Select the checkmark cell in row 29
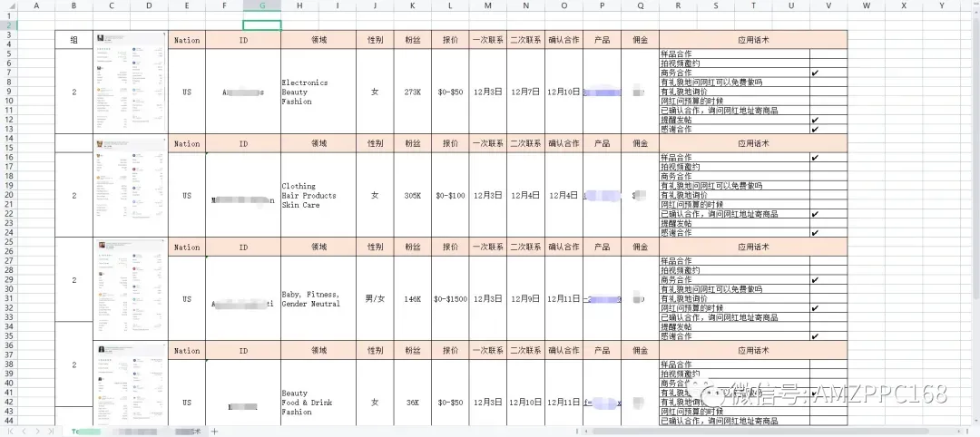Image resolution: width=980 pixels, height=437 pixels. coord(828,280)
